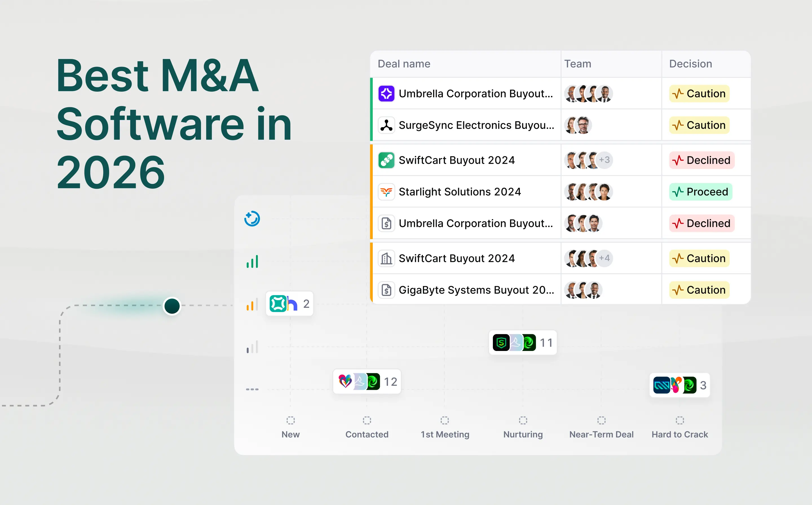
Task: Click the dashed square icon above New
Action: [291, 420]
